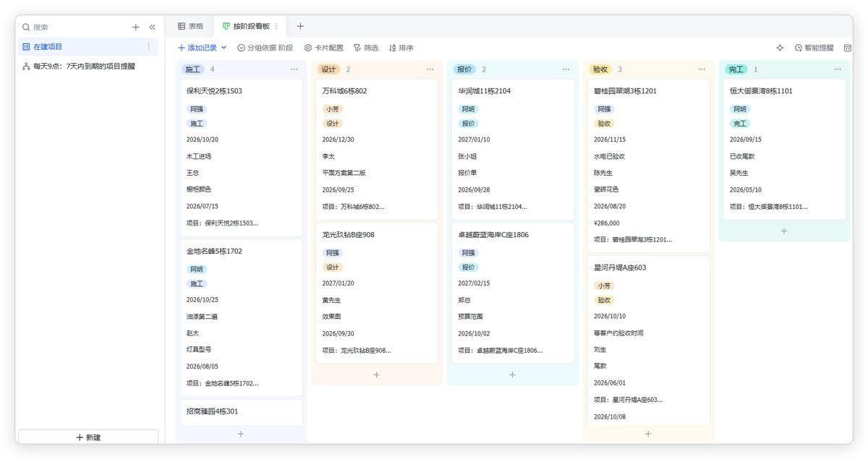This screenshot has width=868, height=459.
Task: Click 平面方案第二版 on 万科城 card
Action: [344, 173]
